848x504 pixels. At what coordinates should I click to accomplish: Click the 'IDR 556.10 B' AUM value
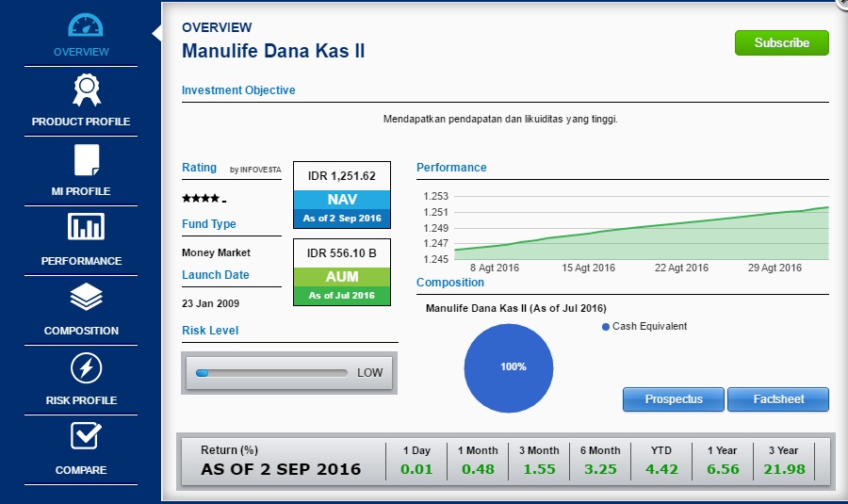pos(342,253)
